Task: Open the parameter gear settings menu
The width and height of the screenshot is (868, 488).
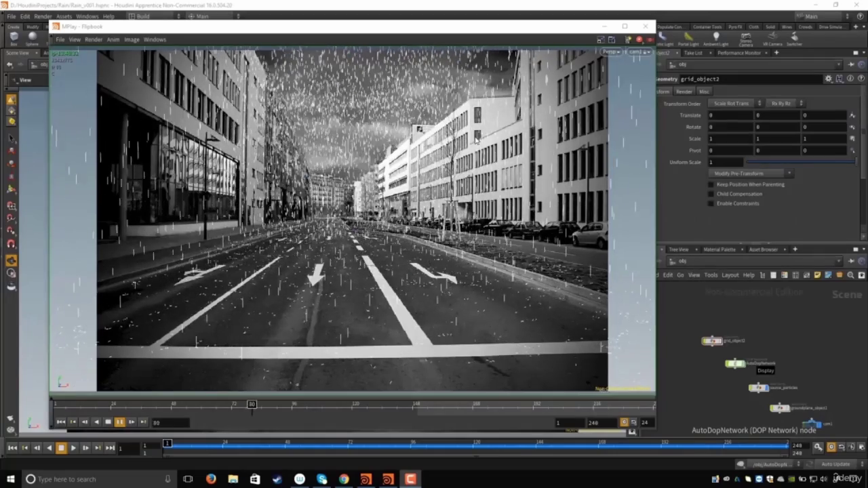Action: (x=828, y=79)
